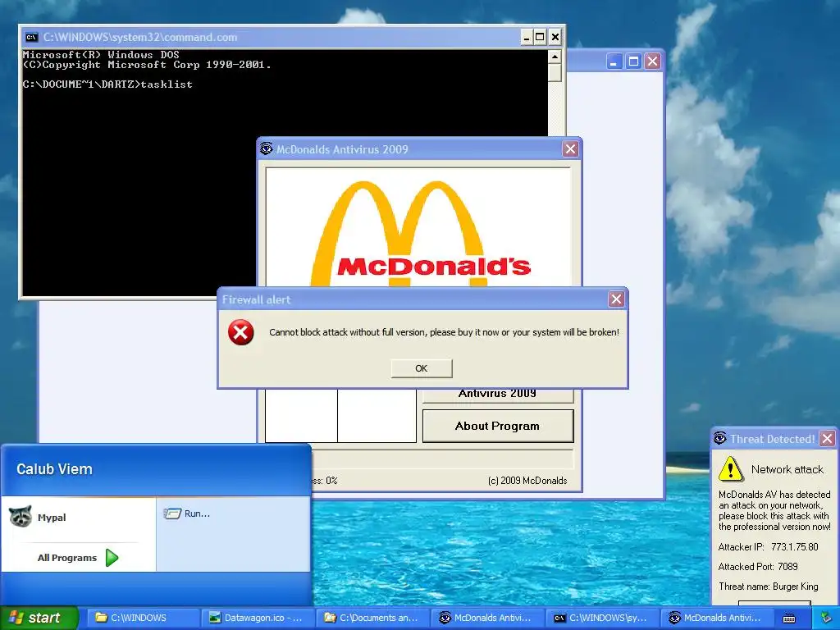The width and height of the screenshot is (840, 630).
Task: Minimize the command.com window
Action: [x=526, y=37]
